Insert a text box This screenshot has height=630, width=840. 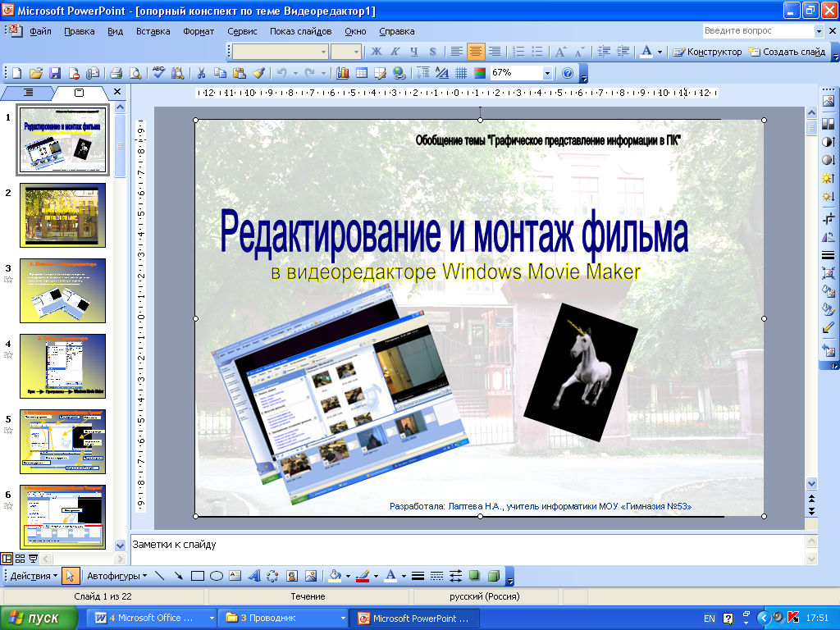[235, 576]
